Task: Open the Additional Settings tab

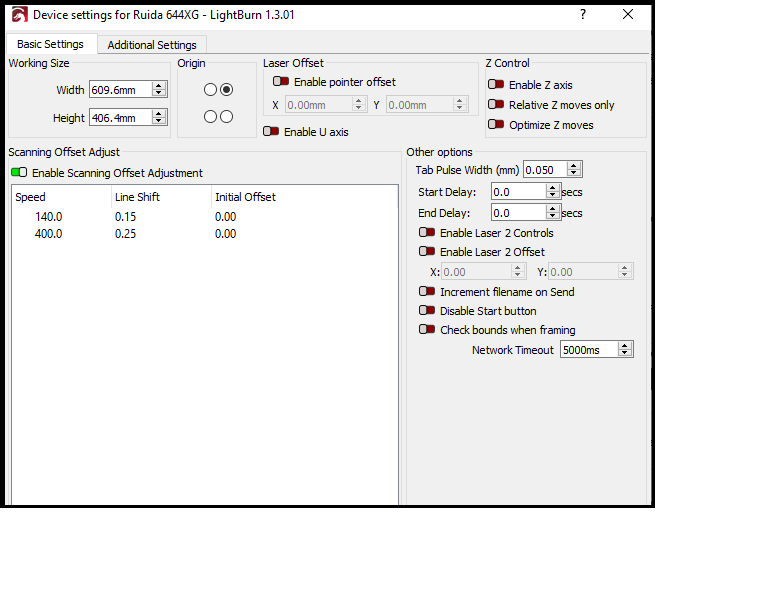Action: coord(152,45)
